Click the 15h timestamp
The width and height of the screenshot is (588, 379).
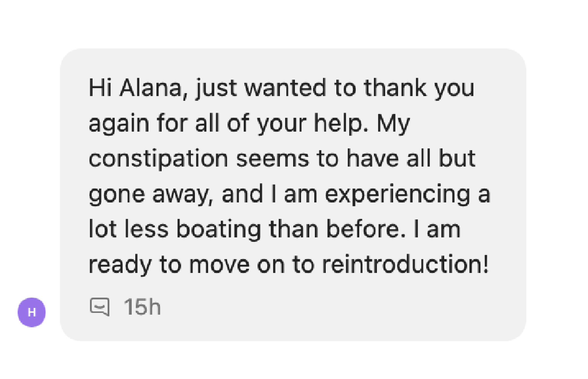click(142, 307)
